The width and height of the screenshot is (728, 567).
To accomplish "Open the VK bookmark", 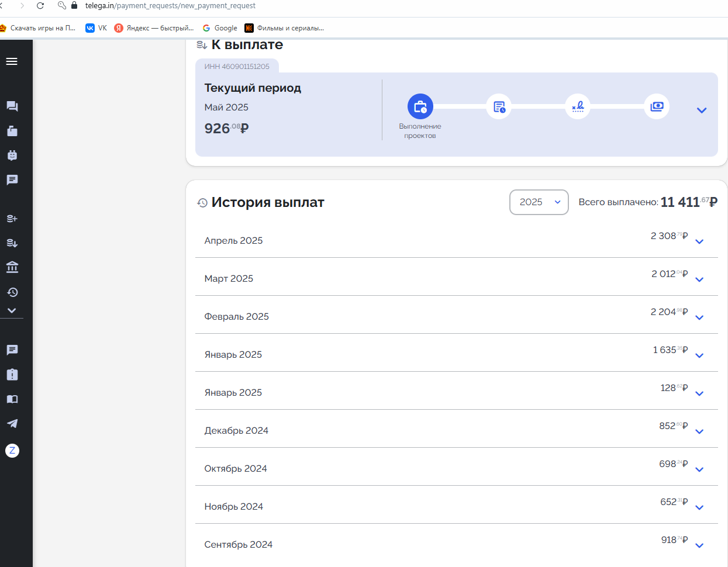I will point(96,28).
